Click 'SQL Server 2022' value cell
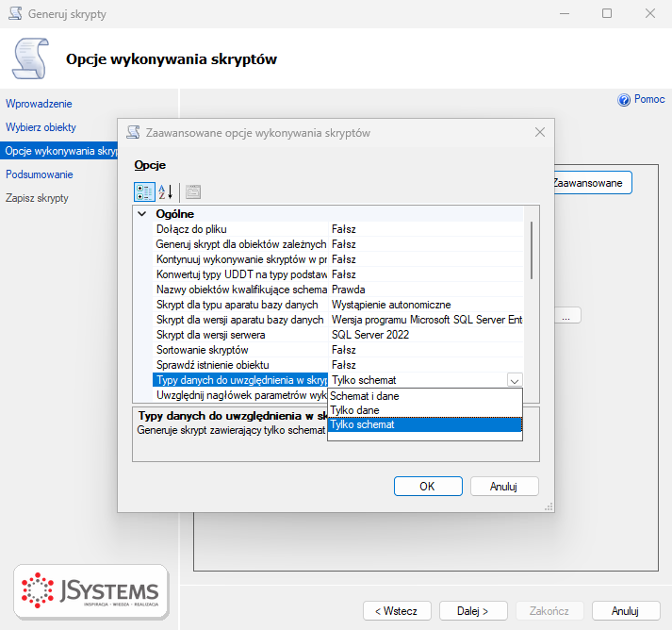The image size is (672, 630). [x=426, y=335]
